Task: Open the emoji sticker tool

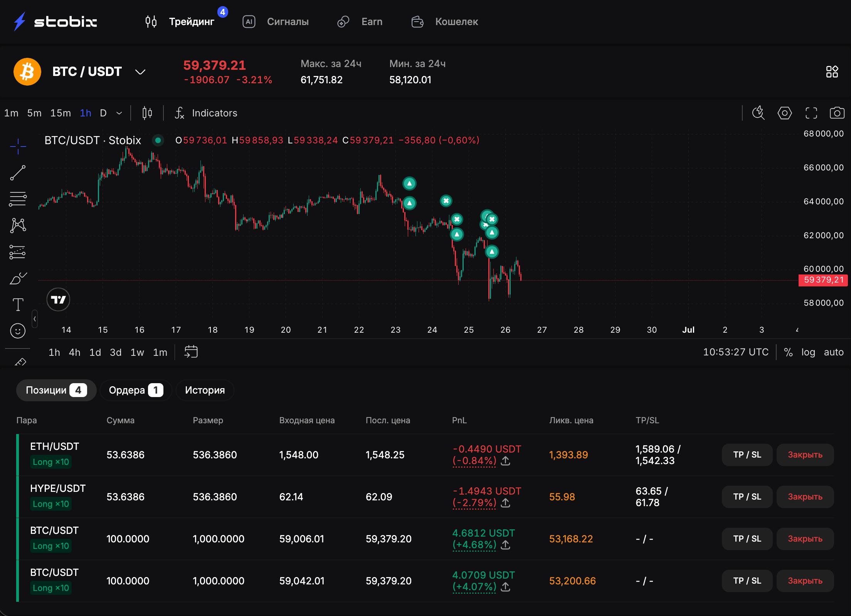Action: click(18, 331)
